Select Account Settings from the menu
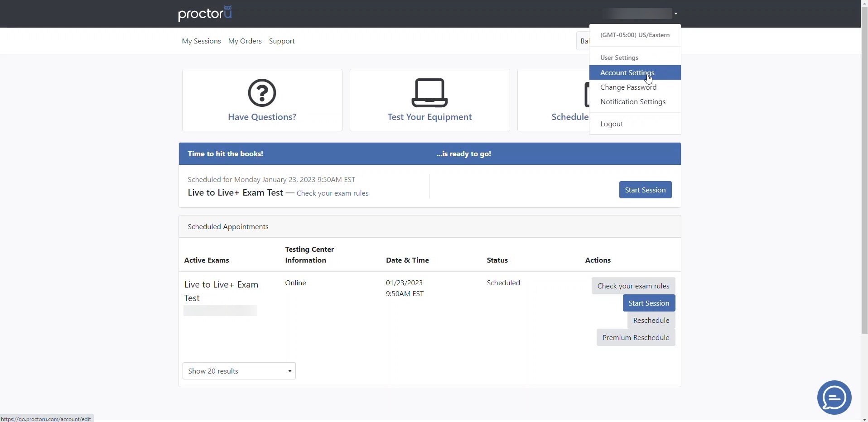 [x=627, y=72]
